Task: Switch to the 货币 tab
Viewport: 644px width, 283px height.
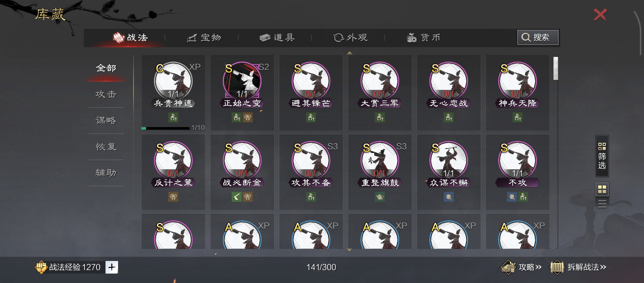Action: pos(423,38)
